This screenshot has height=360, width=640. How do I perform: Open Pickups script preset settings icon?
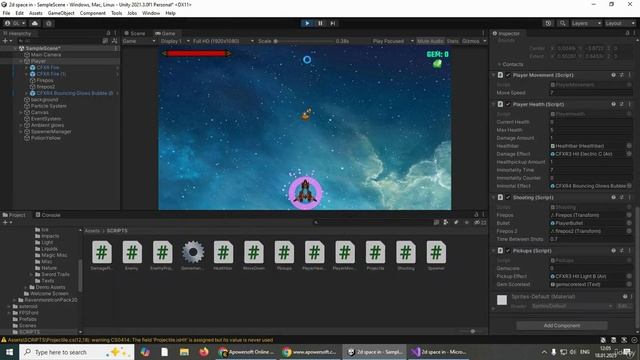[622, 251]
